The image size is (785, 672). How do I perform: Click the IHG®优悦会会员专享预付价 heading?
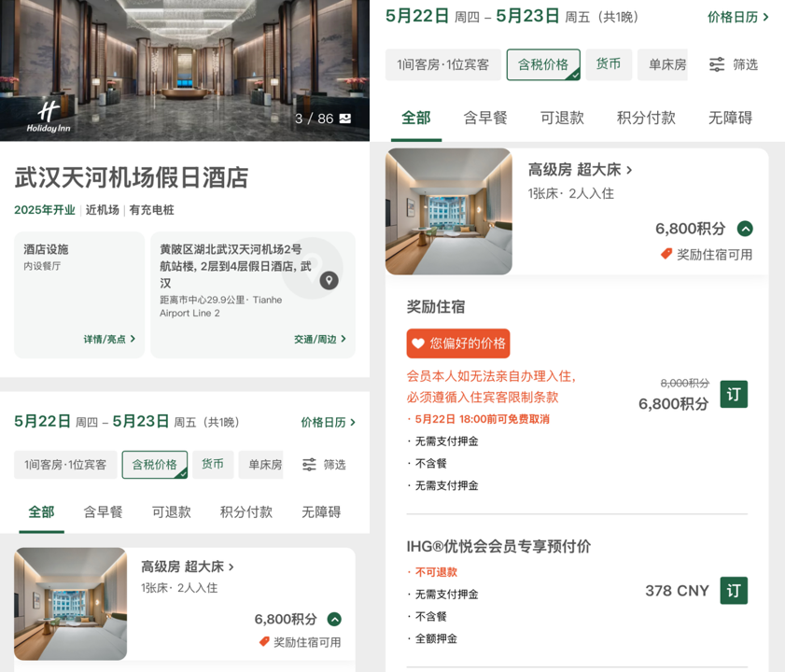click(x=498, y=546)
